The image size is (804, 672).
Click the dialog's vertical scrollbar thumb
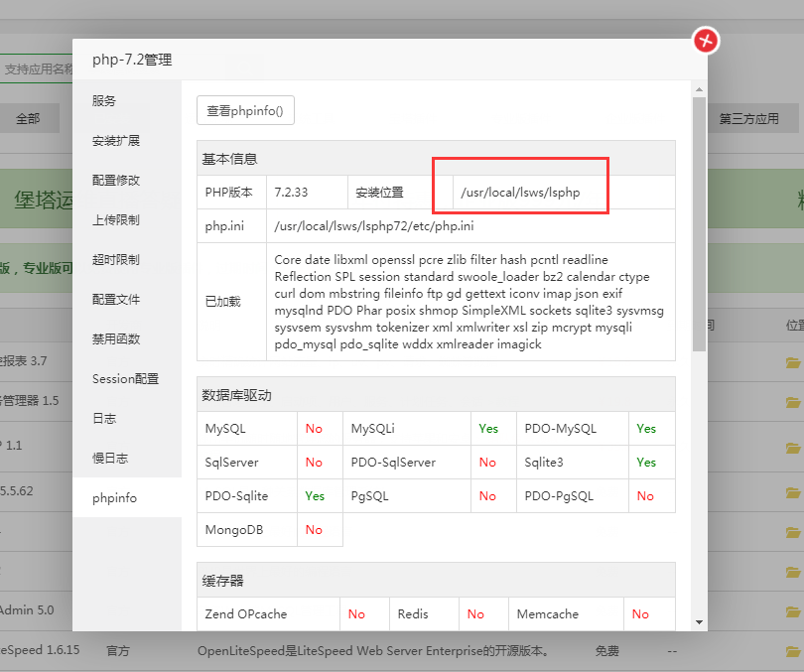(x=699, y=223)
